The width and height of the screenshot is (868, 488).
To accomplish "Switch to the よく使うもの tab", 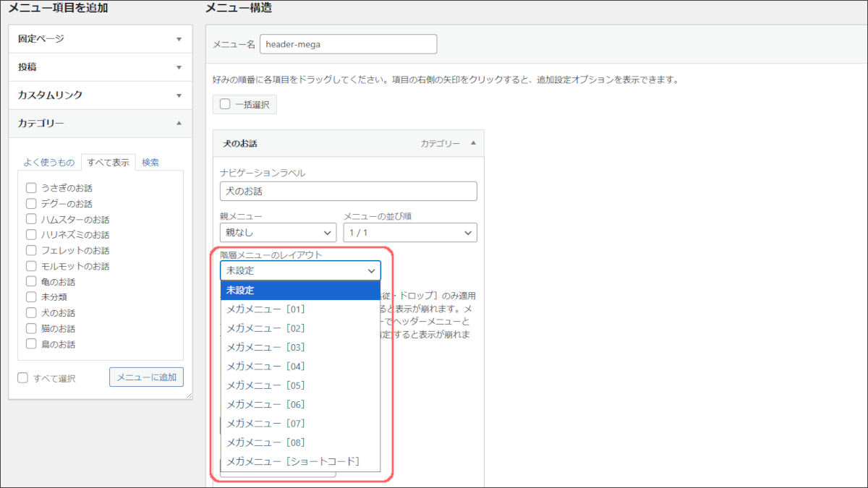I will click(x=49, y=163).
